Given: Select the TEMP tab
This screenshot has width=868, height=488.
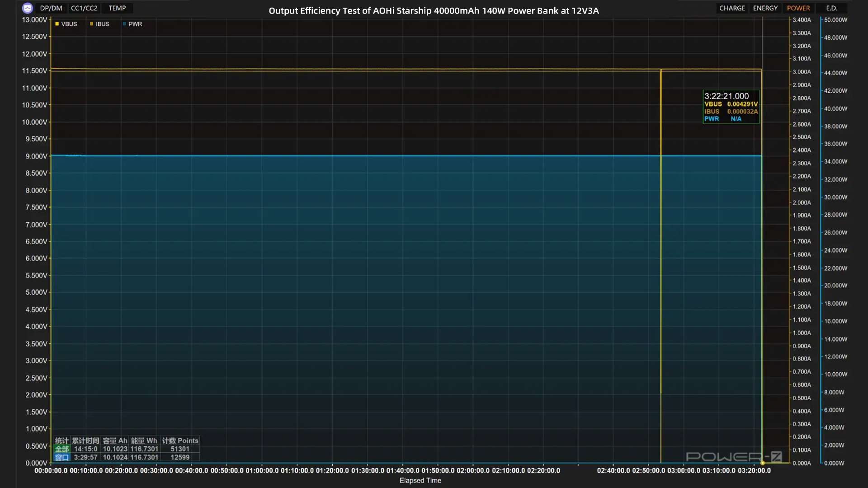Looking at the screenshot, I should 117,8.
